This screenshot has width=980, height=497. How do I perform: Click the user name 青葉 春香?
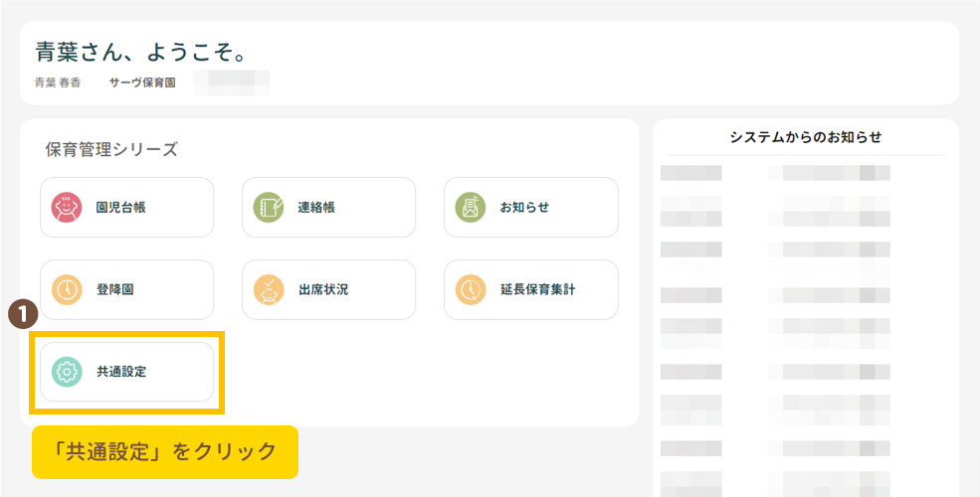click(x=58, y=83)
